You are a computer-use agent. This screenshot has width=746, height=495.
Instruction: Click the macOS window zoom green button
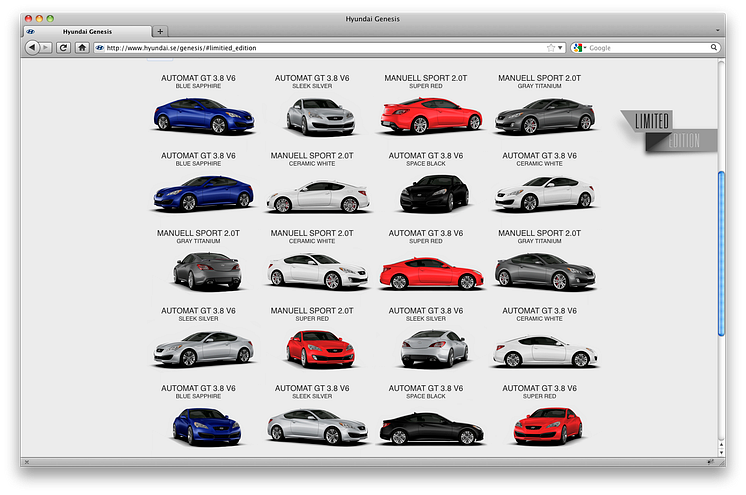[x=50, y=19]
